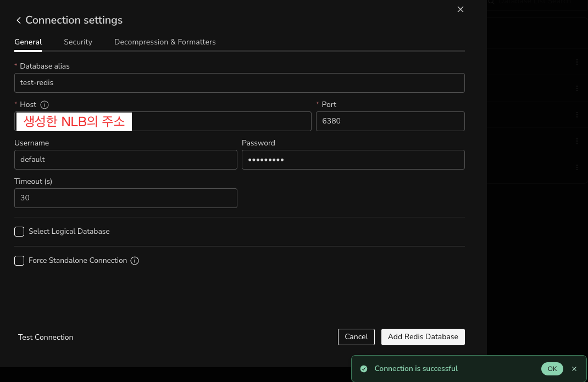This screenshot has height=382, width=588.
Task: Show the Host info tooltip icon
Action: [45, 105]
